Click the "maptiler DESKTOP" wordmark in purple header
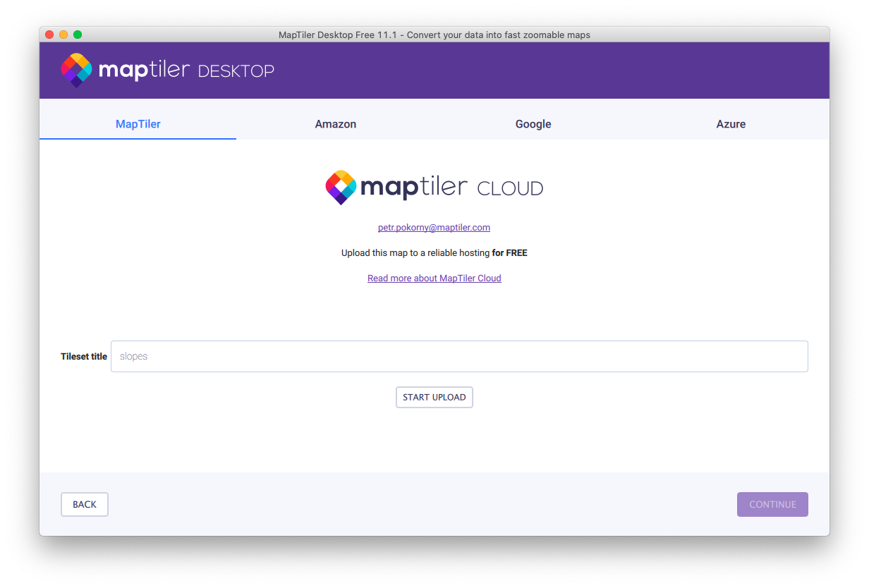This screenshot has height=588, width=869. click(186, 71)
